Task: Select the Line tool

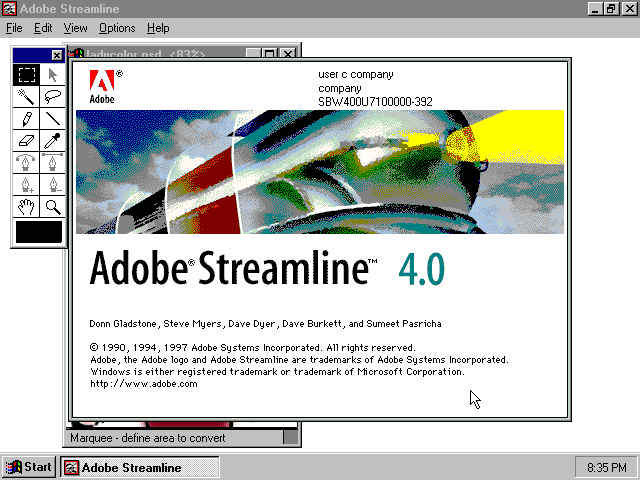Action: click(x=53, y=119)
